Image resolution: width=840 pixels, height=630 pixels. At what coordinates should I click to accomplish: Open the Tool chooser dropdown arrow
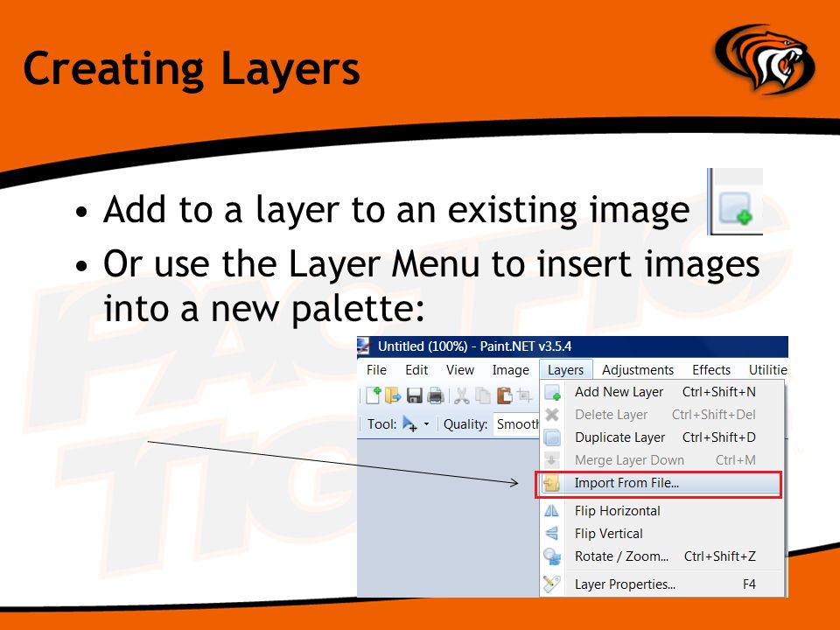point(426,423)
